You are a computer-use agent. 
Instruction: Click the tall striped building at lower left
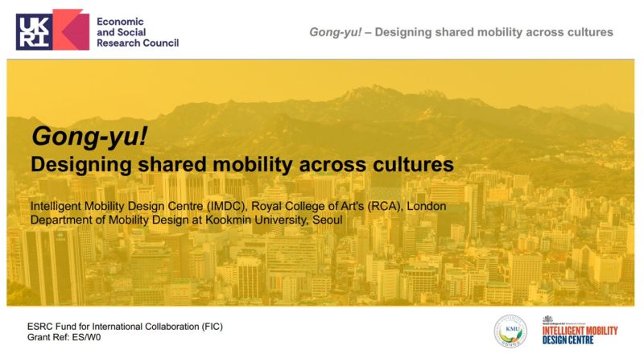52,266
